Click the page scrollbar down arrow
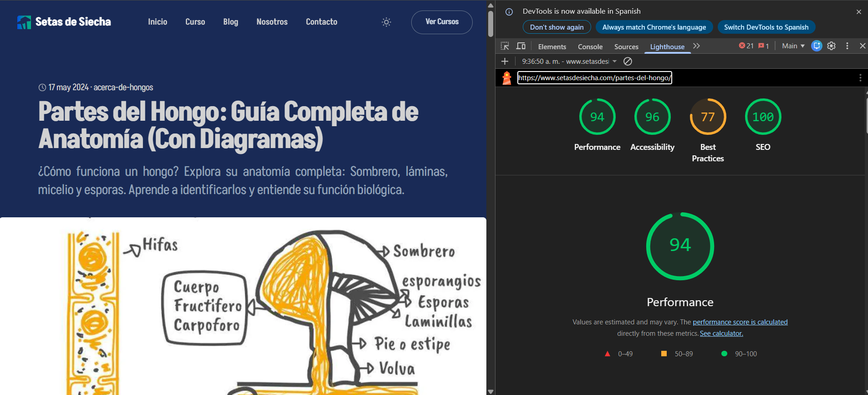 [x=490, y=391]
